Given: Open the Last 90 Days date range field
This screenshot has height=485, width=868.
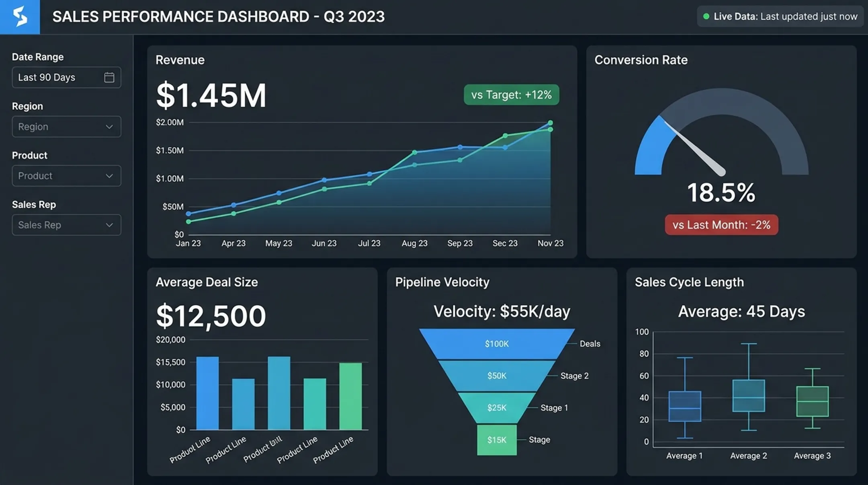Looking at the screenshot, I should pos(66,77).
